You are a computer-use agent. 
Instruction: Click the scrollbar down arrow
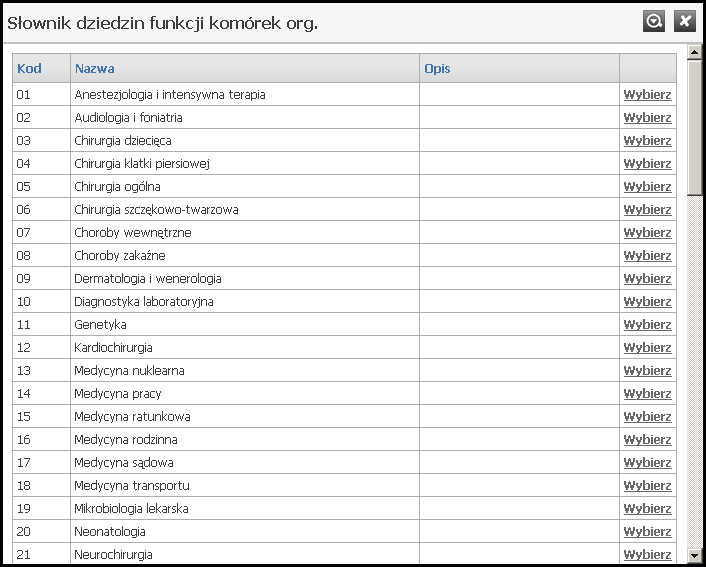click(695, 554)
